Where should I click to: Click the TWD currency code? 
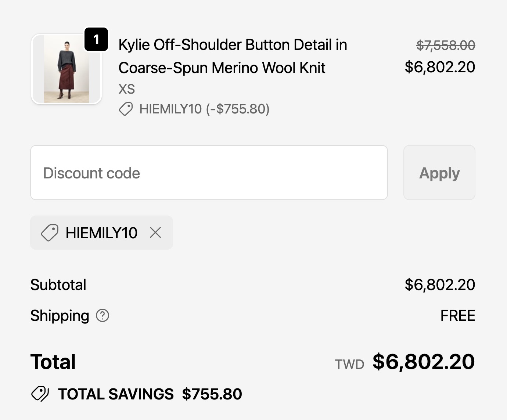349,364
